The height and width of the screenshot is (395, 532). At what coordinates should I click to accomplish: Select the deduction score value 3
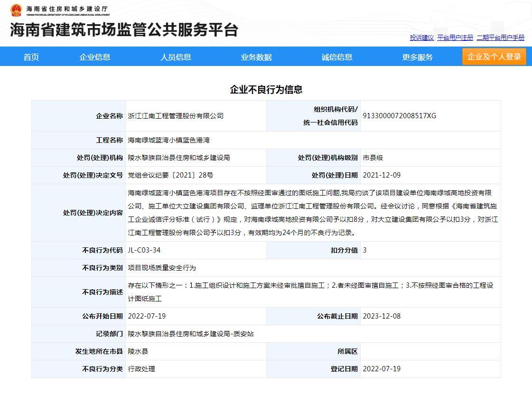(x=365, y=251)
